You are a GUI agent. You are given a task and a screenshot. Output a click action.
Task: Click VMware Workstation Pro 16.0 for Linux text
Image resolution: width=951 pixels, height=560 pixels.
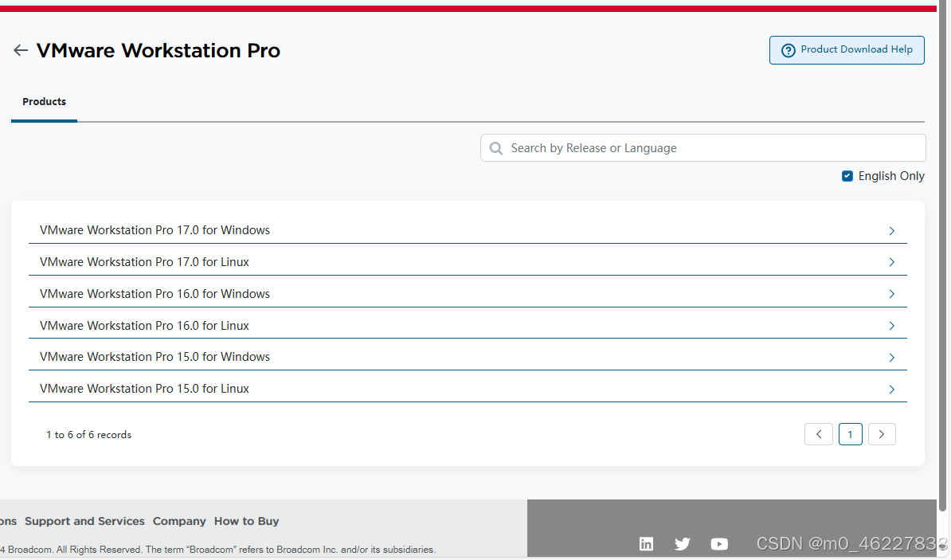coord(144,326)
